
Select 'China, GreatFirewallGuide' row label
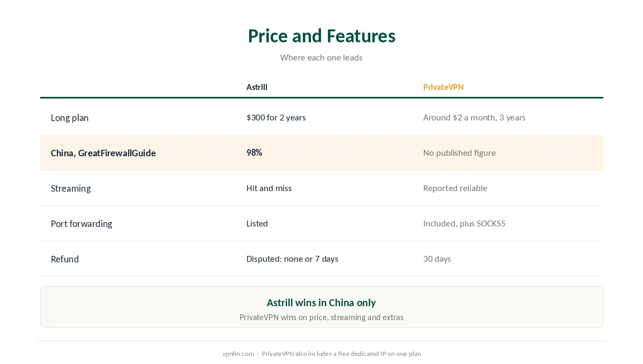pyautogui.click(x=103, y=153)
